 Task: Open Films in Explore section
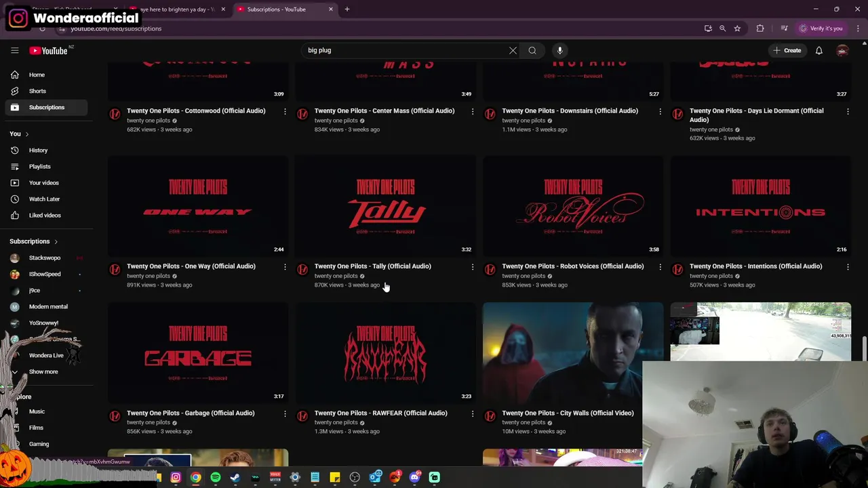[46, 428]
